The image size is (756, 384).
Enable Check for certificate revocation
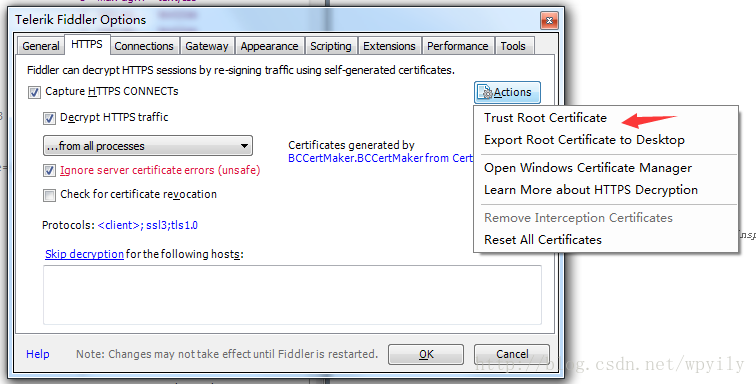pos(49,195)
